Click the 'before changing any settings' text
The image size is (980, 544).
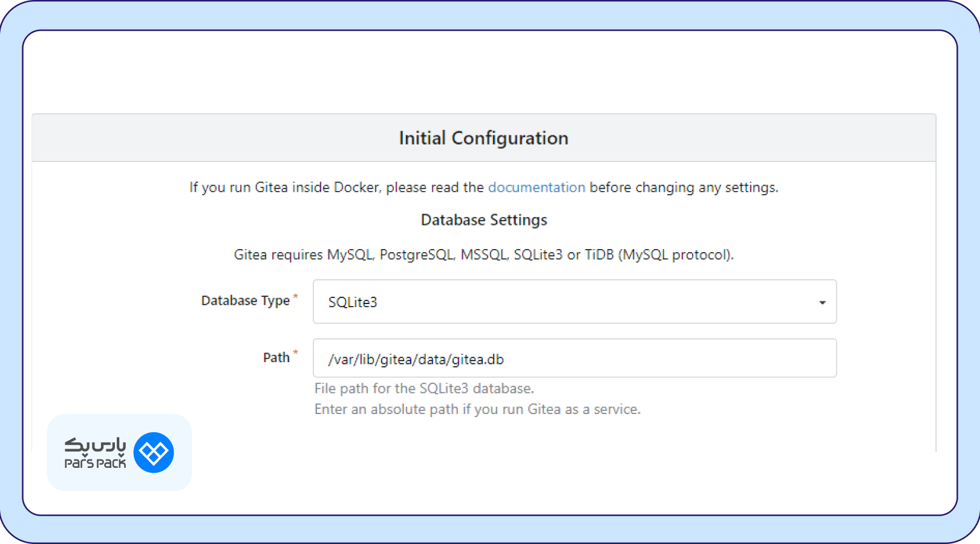click(x=684, y=187)
